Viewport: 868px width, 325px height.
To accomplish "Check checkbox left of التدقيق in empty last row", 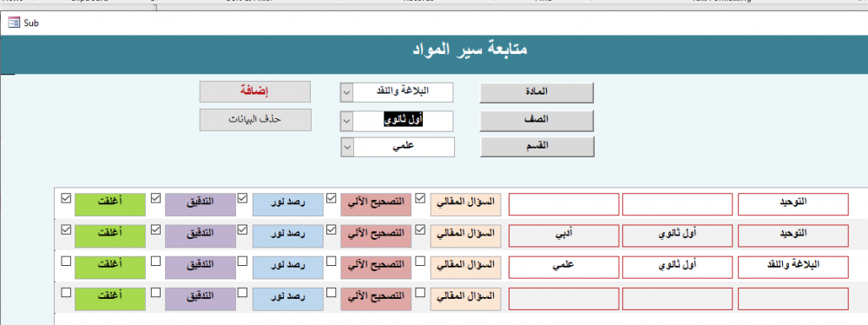I will pos(156,292).
